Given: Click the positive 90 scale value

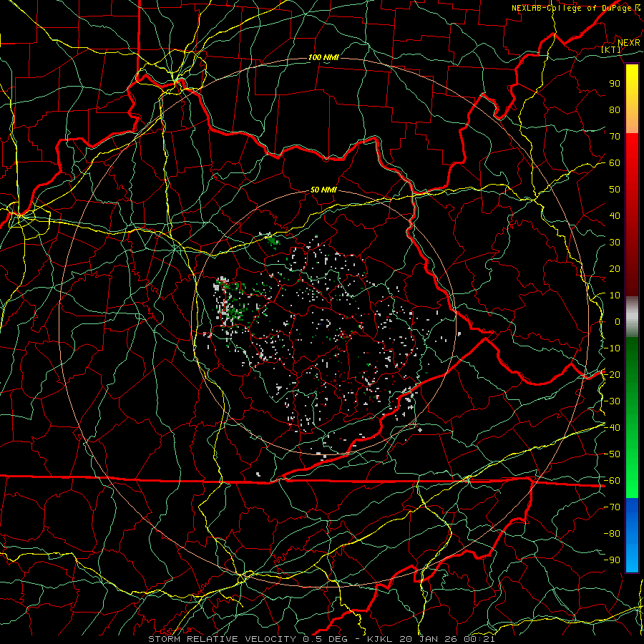Looking at the screenshot, I should [615, 84].
